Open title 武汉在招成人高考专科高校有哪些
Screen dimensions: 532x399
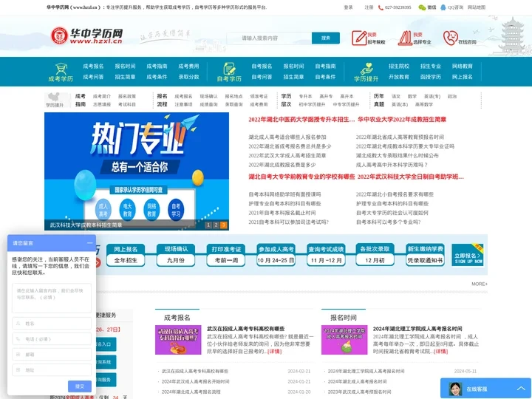pyautogui.click(x=245, y=329)
